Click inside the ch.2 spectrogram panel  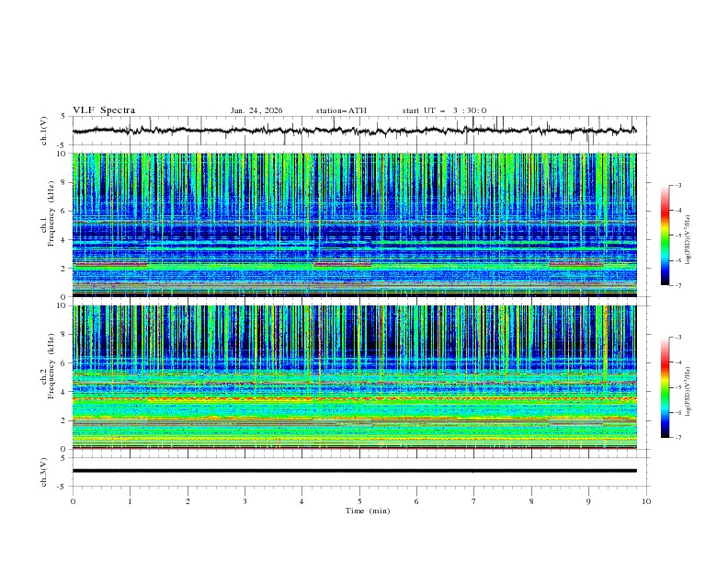358,376
